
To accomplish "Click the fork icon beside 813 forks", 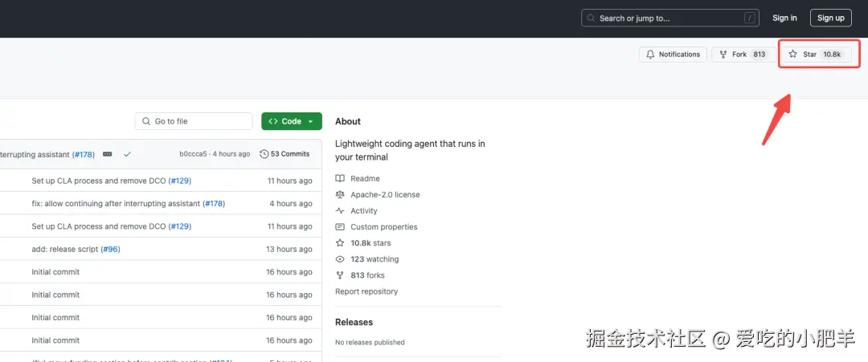I will tap(340, 275).
